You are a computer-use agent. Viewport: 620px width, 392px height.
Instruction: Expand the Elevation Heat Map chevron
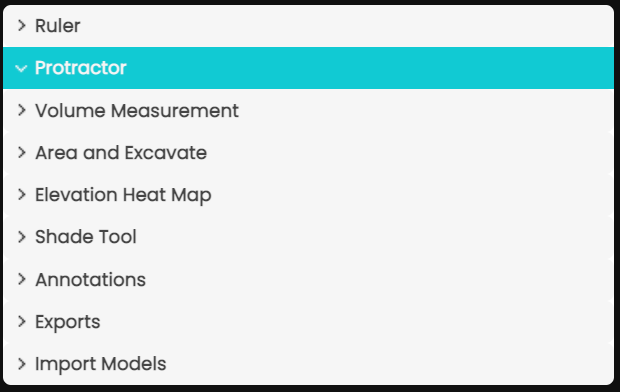click(x=22, y=195)
